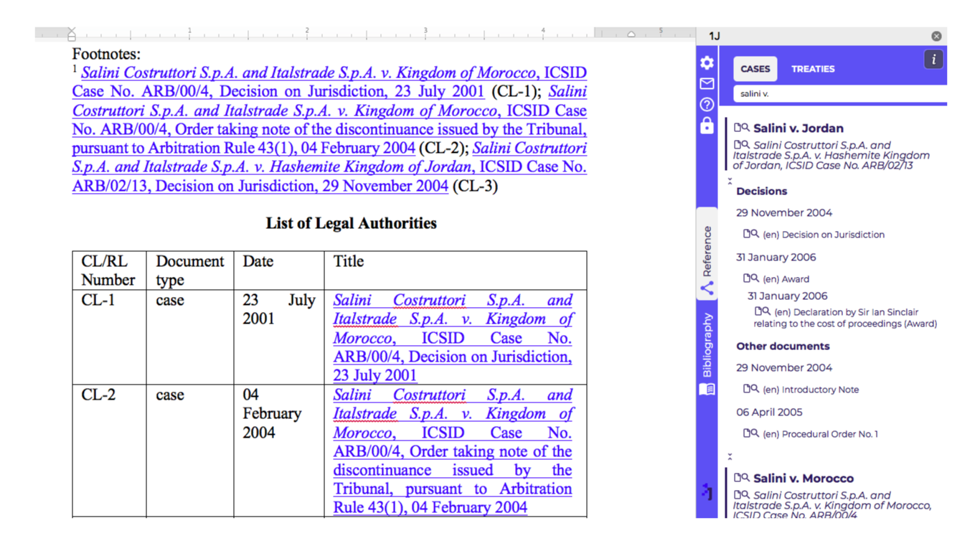Click the "List of Legal Authorities" heading
Screen dimensions: 980x551
click(x=351, y=223)
